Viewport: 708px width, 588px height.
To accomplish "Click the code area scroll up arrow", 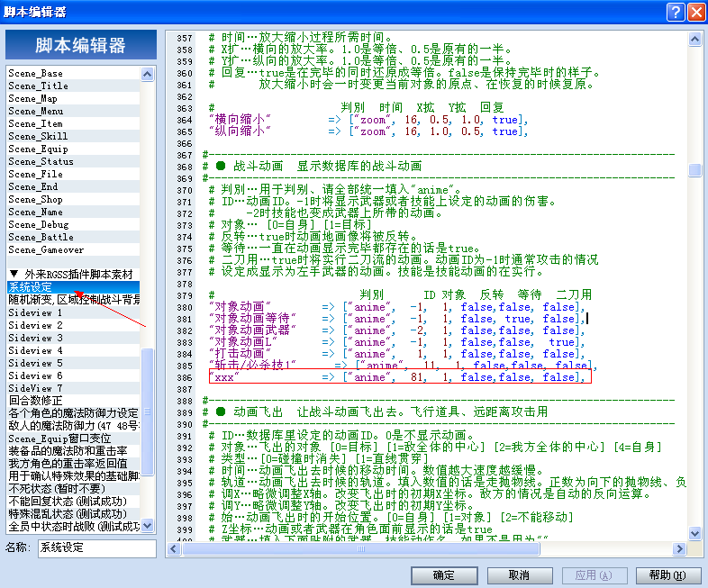I will pos(694,40).
